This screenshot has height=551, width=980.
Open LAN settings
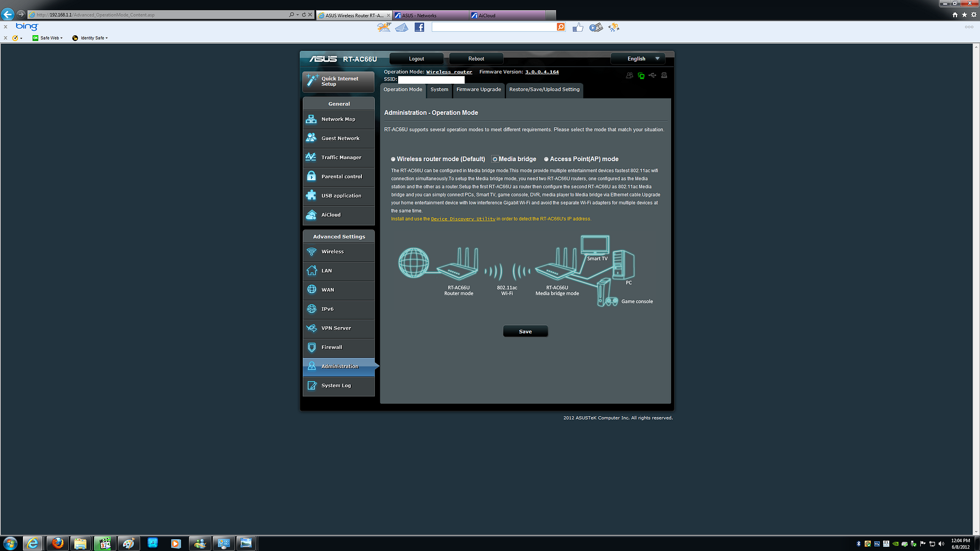tap(338, 271)
